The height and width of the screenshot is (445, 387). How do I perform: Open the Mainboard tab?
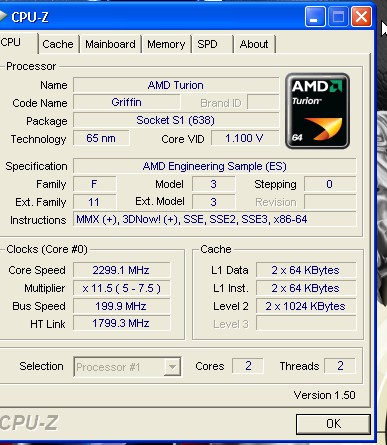click(x=110, y=44)
